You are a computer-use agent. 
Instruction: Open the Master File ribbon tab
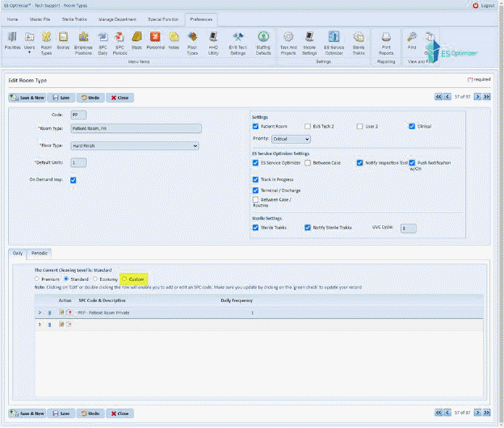point(40,19)
